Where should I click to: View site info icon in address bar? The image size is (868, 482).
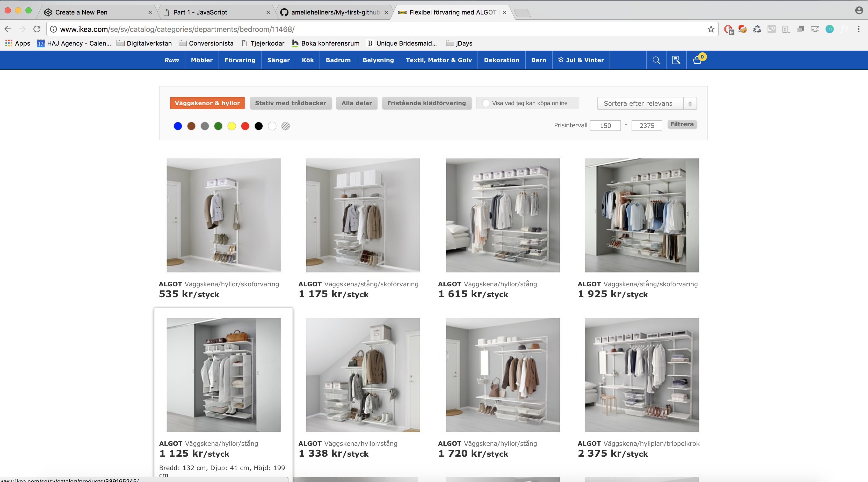(x=53, y=29)
